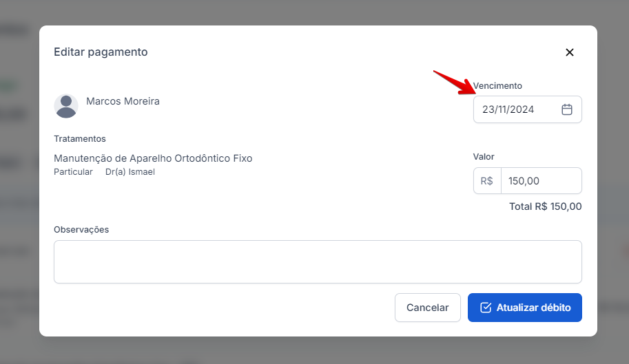The width and height of the screenshot is (629, 364).
Task: Select the patient name Marcos Moreira
Action: pos(123,101)
